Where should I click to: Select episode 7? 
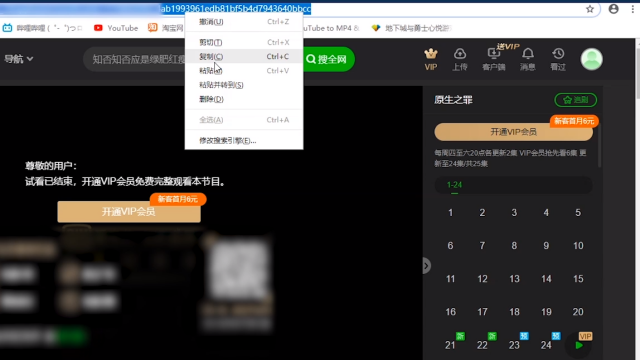tap(482, 246)
